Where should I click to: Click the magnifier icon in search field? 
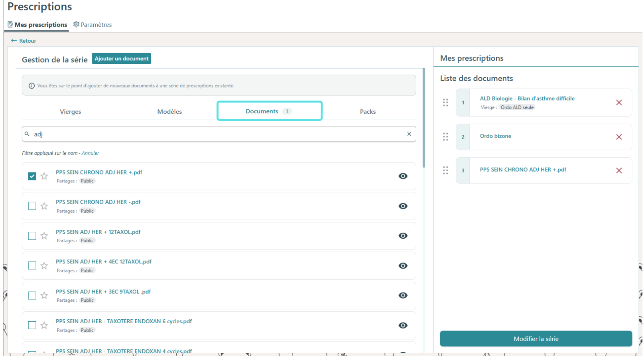click(x=27, y=134)
